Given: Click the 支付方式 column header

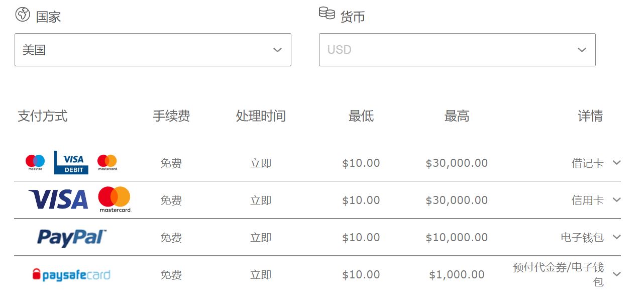Looking at the screenshot, I should 43,116.
